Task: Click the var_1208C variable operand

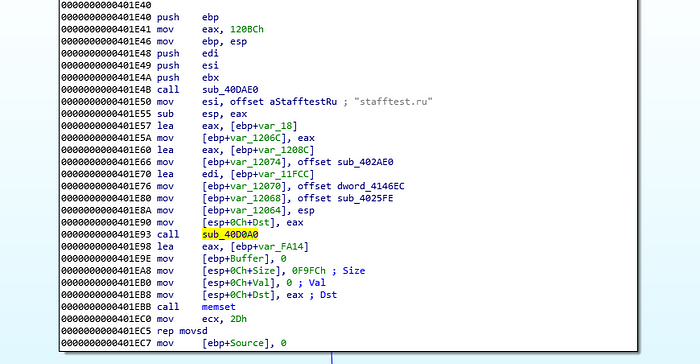Action: point(283,150)
